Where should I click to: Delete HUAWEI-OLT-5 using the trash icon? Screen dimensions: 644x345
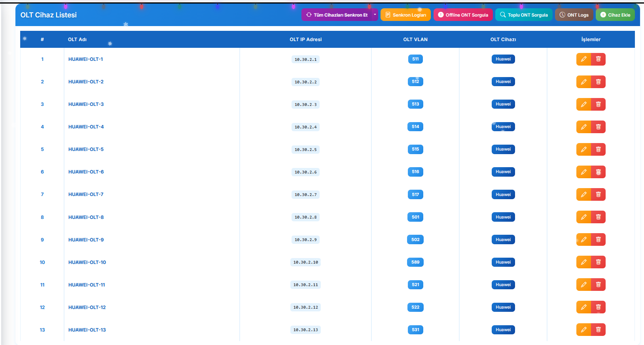pos(598,149)
